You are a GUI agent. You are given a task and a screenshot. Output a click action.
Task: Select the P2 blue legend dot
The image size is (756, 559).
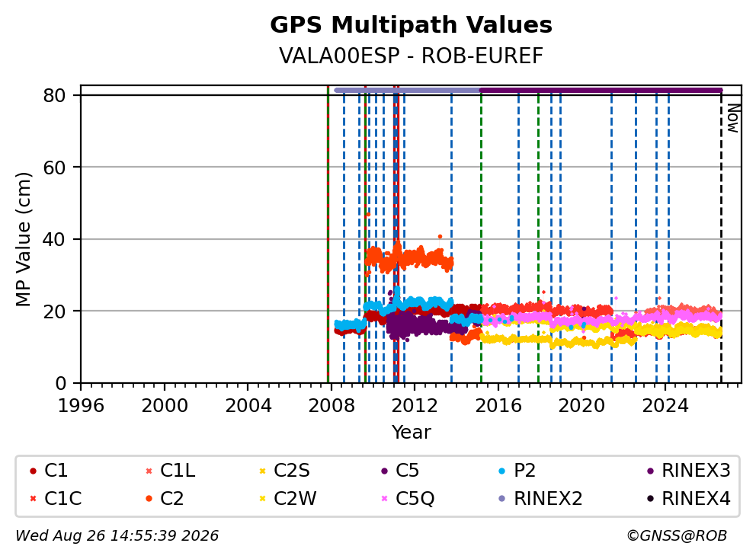click(x=502, y=471)
